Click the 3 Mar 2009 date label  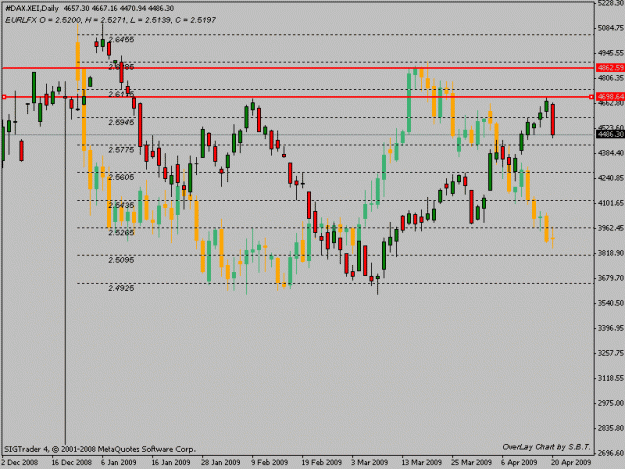(x=369, y=463)
